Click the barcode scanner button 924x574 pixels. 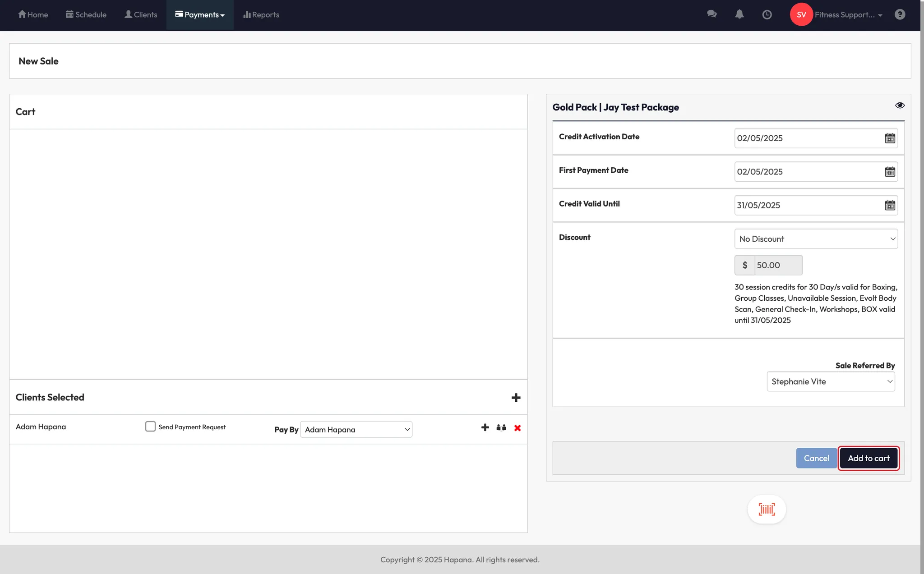(767, 510)
